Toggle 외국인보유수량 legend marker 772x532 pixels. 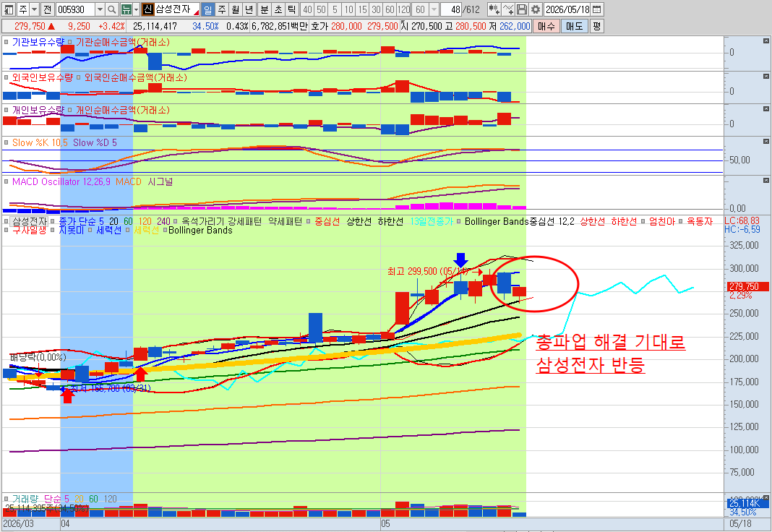point(7,78)
